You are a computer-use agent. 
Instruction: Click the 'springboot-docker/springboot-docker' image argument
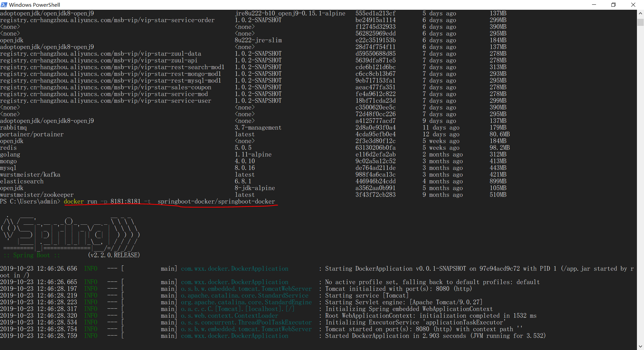216,202
